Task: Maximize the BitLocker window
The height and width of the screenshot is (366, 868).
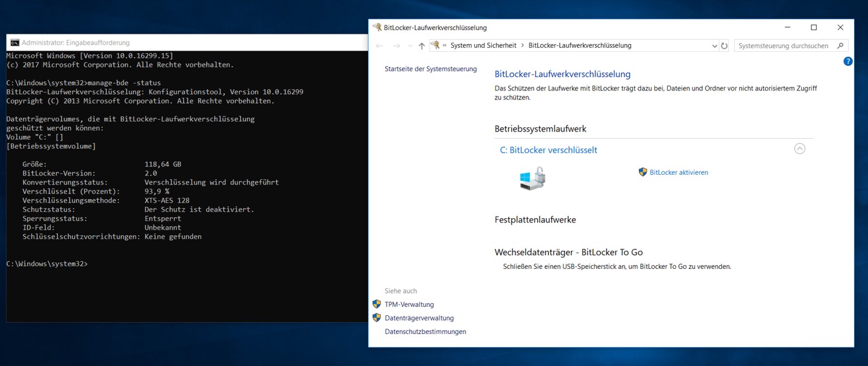Action: point(814,28)
